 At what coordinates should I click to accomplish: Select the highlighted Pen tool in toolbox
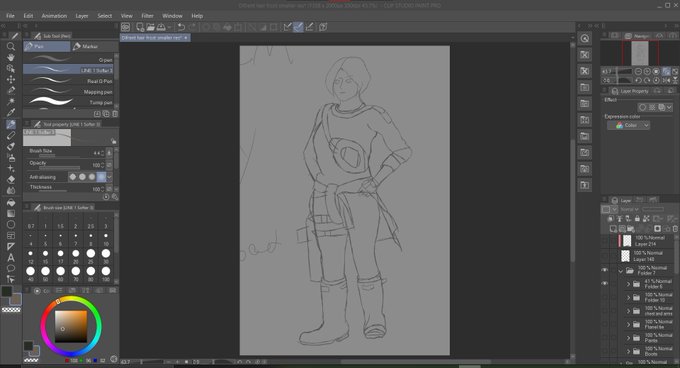tap(11, 124)
